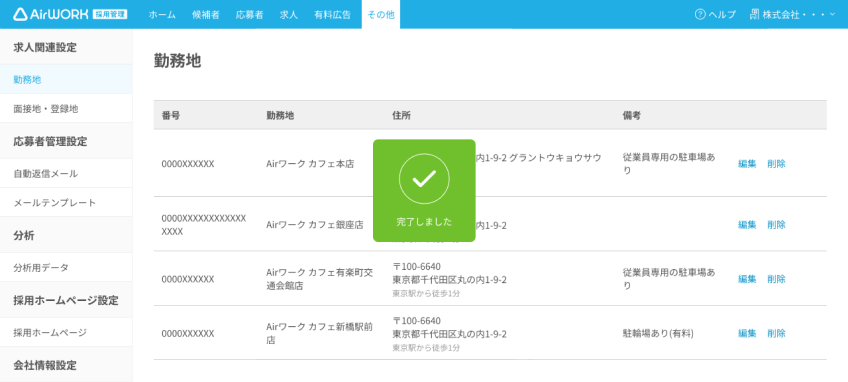This screenshot has width=848, height=382.
Task: Click 編集 for Airワーク カフェ本店
Action: tap(747, 164)
